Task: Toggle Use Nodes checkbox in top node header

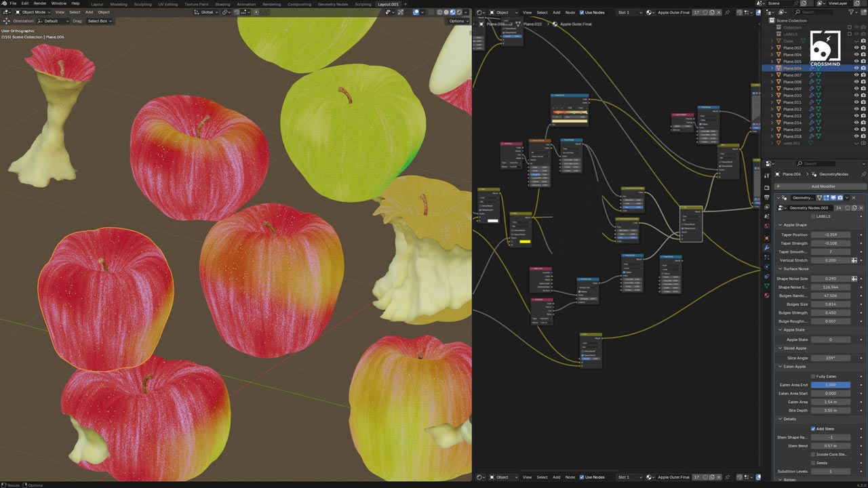Action: click(582, 12)
